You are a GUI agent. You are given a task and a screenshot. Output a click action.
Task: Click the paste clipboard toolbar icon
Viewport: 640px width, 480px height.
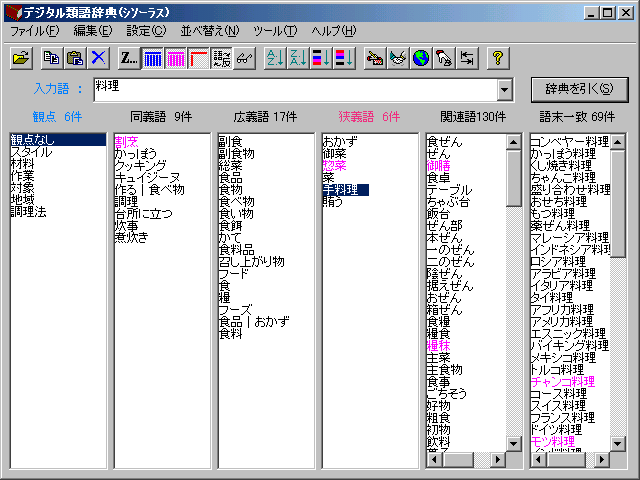(x=75, y=58)
